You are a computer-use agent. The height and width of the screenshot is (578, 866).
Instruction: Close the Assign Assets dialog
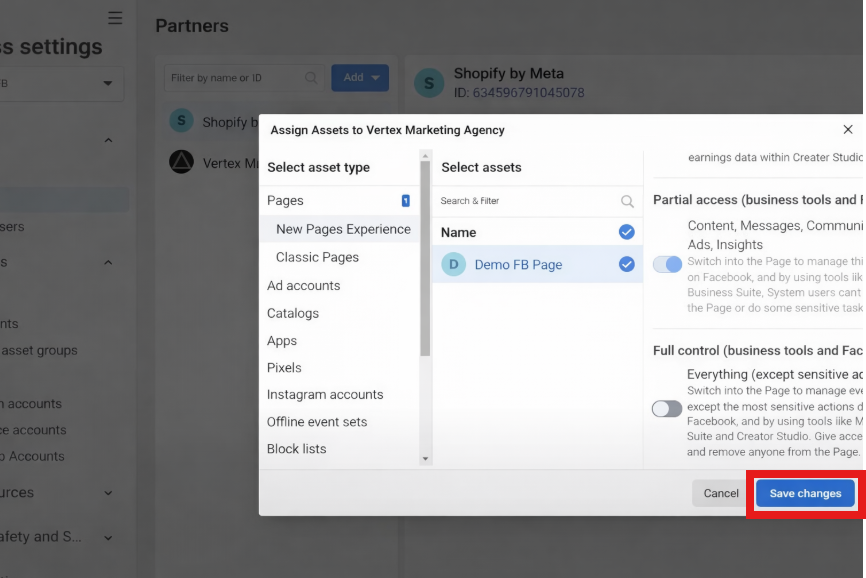click(x=848, y=130)
